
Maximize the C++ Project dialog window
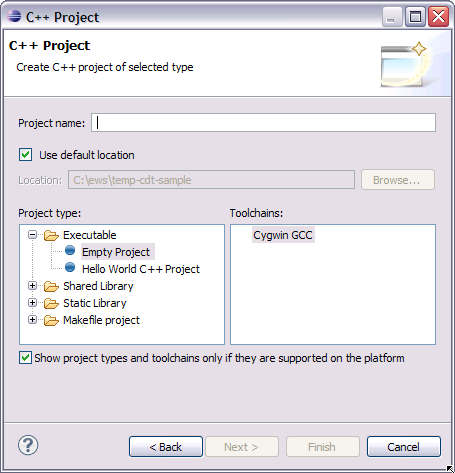click(x=415, y=16)
